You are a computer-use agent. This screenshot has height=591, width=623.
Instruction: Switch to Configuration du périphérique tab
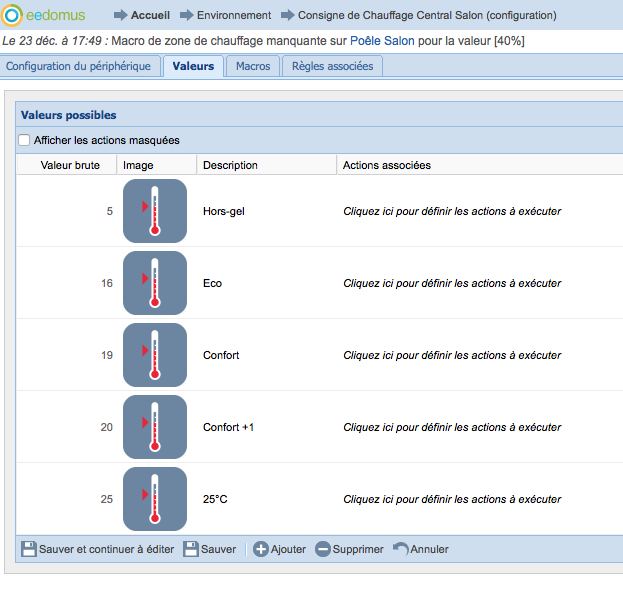click(79, 66)
